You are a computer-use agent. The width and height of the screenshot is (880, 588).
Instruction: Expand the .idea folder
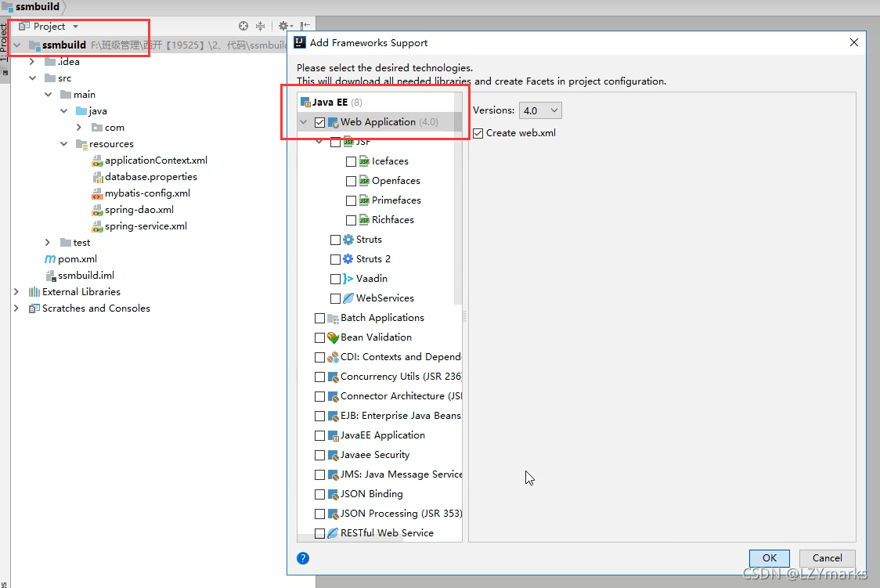click(32, 62)
